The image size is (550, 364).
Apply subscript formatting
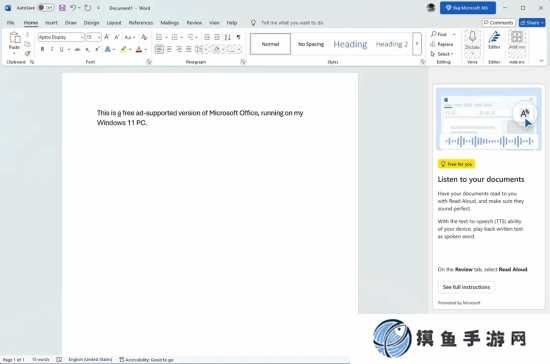click(x=88, y=49)
